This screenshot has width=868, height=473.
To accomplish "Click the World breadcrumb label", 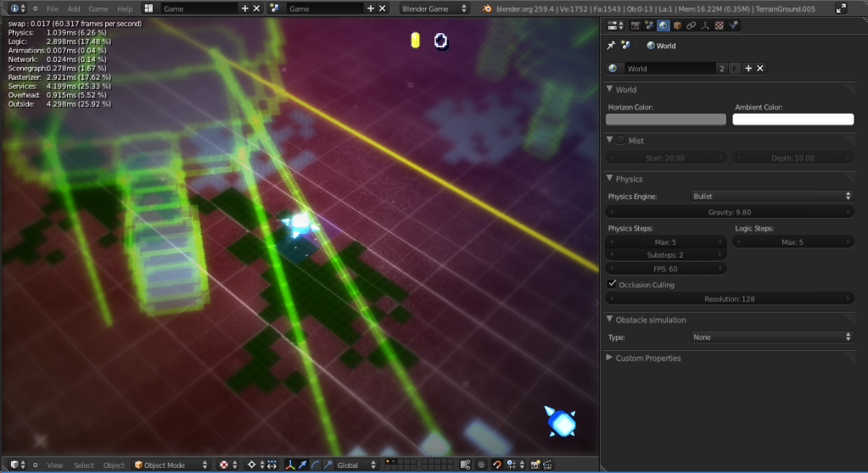I will (666, 46).
